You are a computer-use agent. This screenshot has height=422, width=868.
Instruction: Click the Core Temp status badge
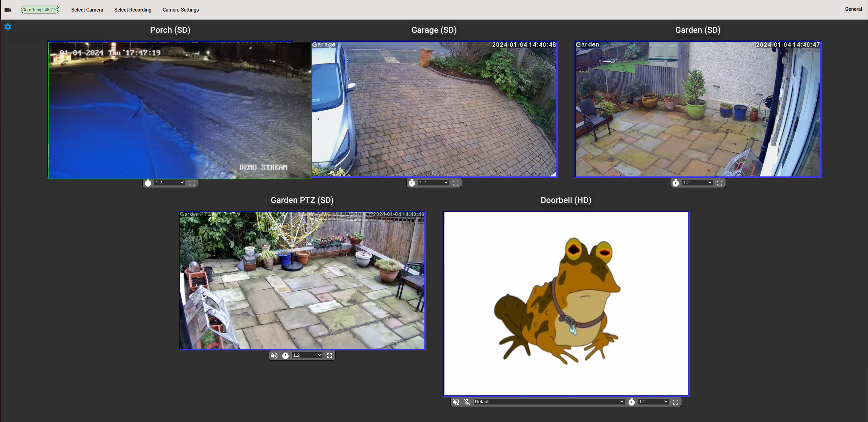click(40, 10)
